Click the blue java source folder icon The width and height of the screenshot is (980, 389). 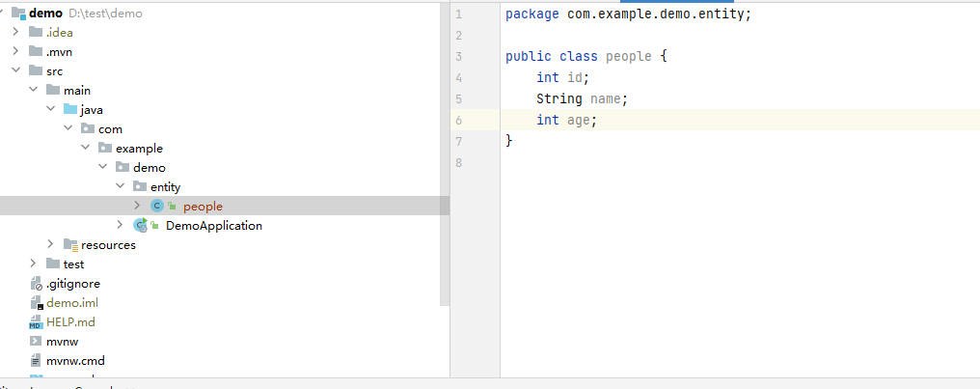pos(70,109)
